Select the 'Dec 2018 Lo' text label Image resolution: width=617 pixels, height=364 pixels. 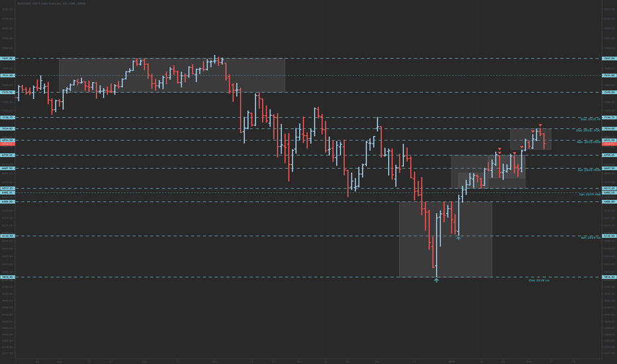[x=539, y=280]
